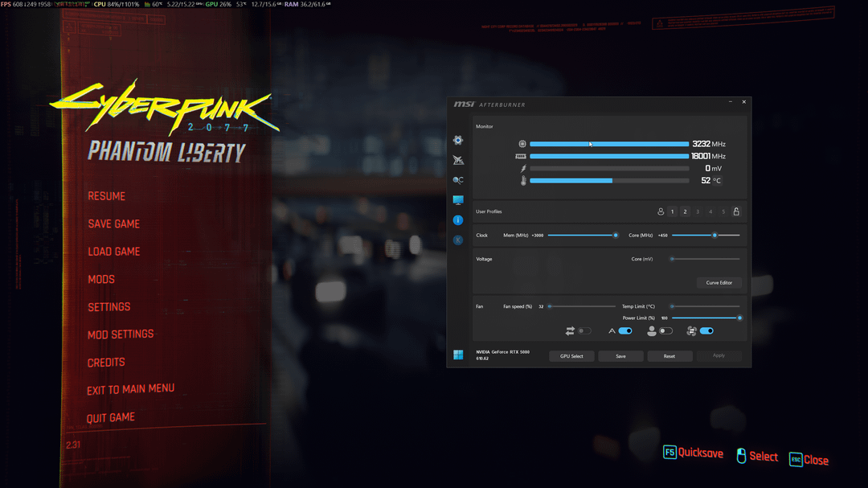This screenshot has width=868, height=488.
Task: Toggle the profile lock icon
Action: click(x=736, y=211)
